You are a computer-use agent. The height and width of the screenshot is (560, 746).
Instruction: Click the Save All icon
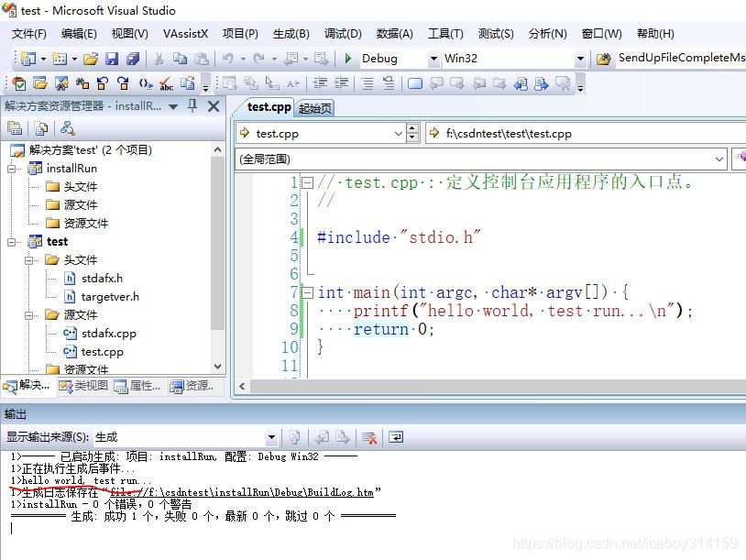point(133,59)
